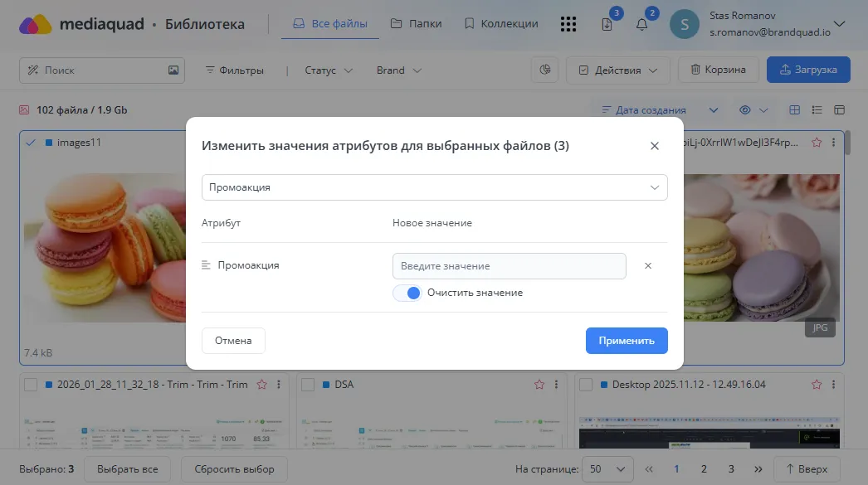
Task: Open the notifications bell with badge 2
Action: tap(641, 24)
